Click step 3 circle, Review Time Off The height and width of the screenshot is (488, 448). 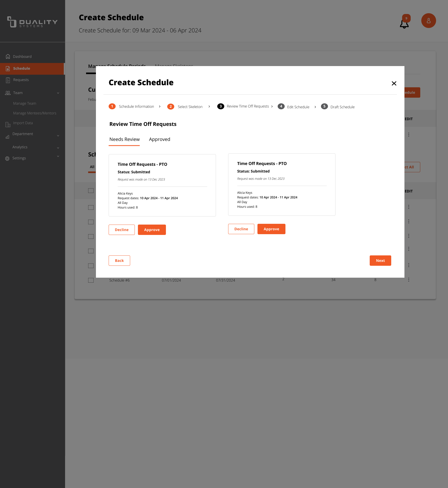click(221, 106)
